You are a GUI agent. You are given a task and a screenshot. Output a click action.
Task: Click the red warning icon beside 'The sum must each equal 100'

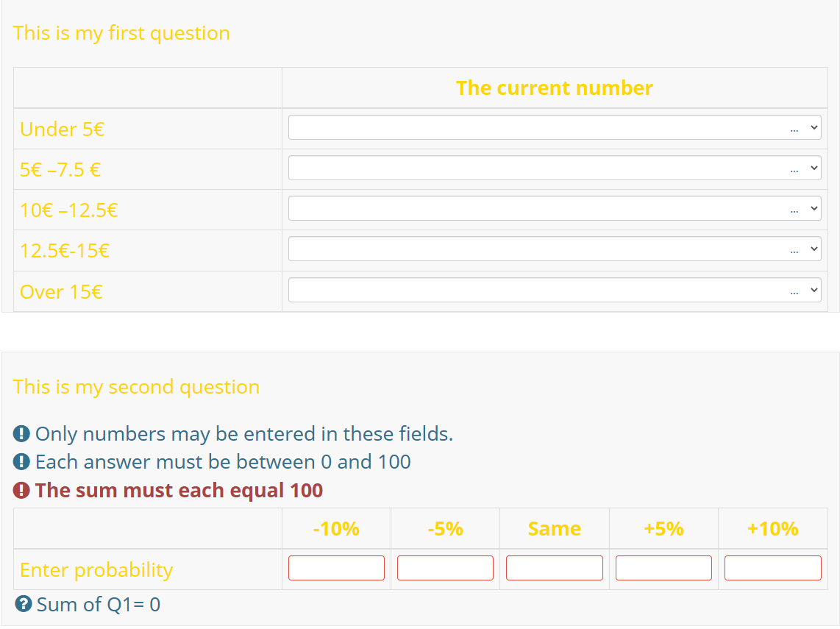click(x=22, y=490)
